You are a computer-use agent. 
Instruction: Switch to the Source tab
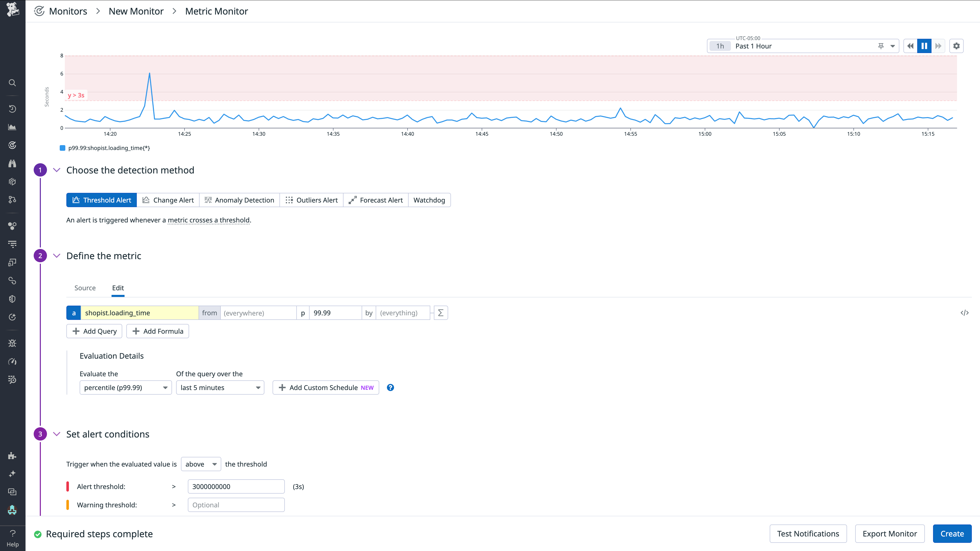pyautogui.click(x=85, y=288)
